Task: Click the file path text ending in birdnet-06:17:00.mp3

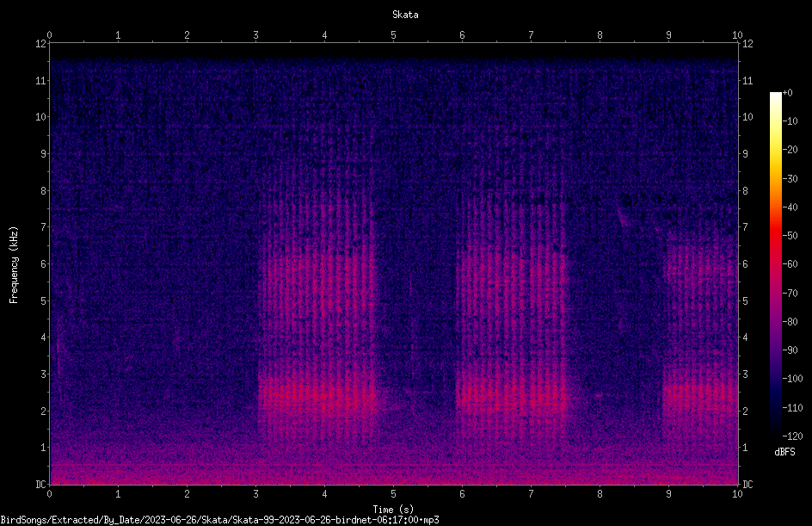Action: click(219, 520)
